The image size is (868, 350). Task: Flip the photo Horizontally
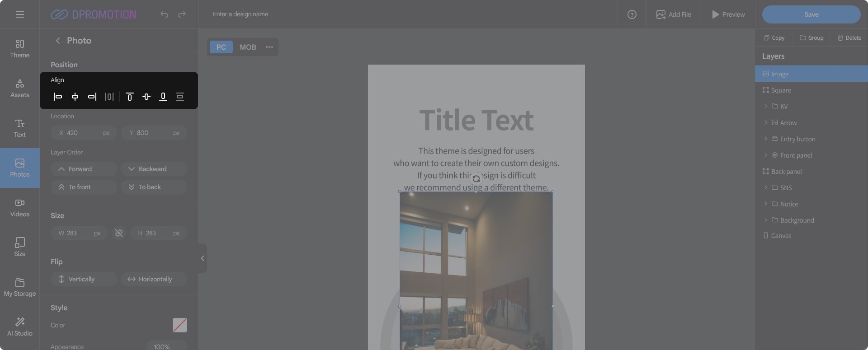154,279
